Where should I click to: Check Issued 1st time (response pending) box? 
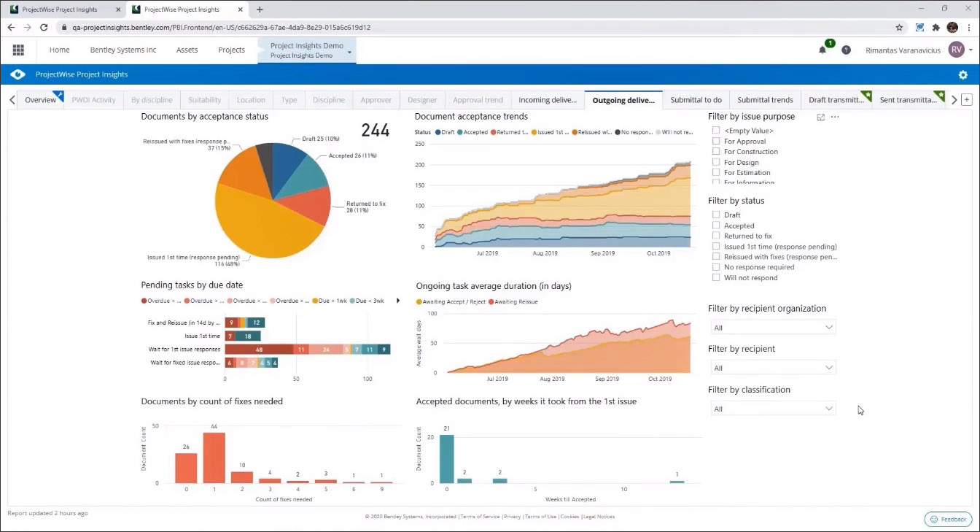coord(716,246)
